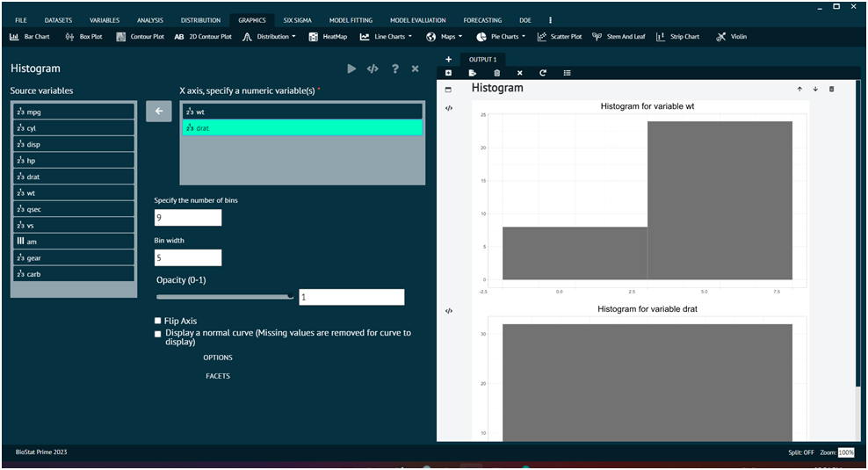Click the Bin width field
The width and height of the screenshot is (868, 470).
[188, 257]
